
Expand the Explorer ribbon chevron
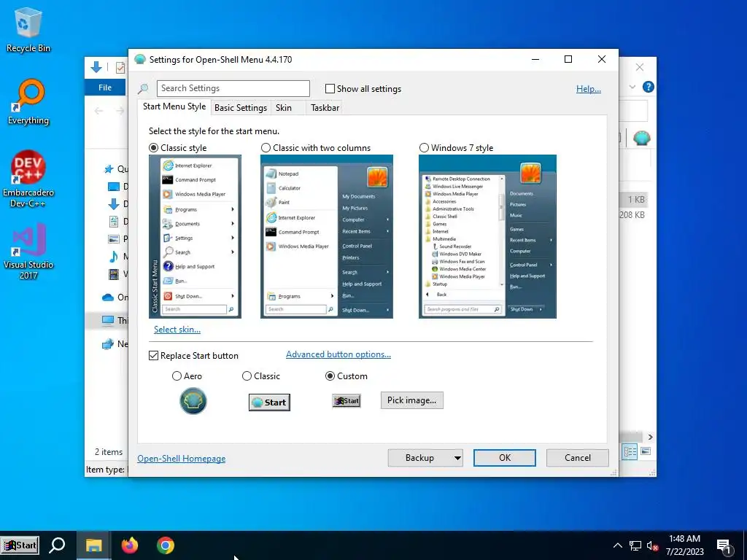(x=632, y=87)
